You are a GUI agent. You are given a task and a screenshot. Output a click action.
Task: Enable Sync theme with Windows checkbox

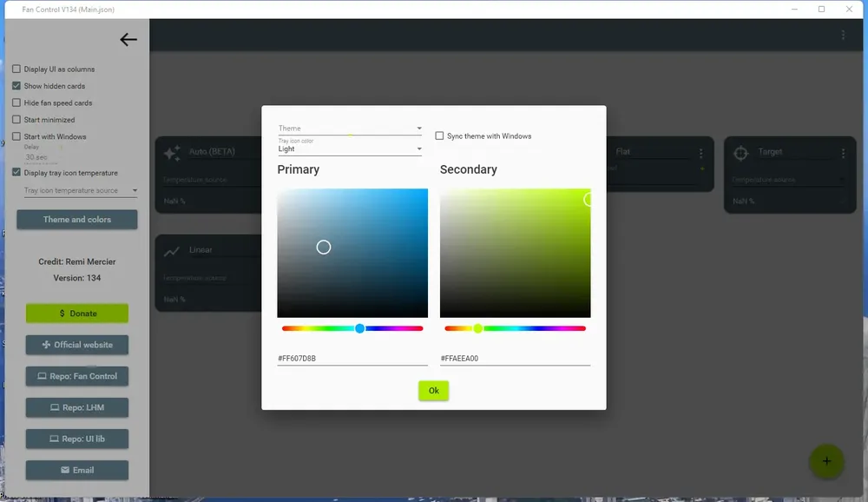[439, 135]
